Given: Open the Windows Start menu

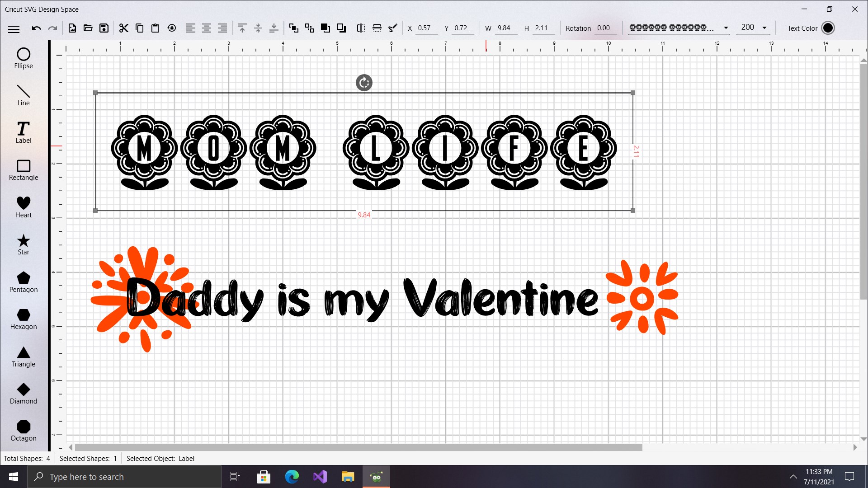Looking at the screenshot, I should (x=14, y=477).
